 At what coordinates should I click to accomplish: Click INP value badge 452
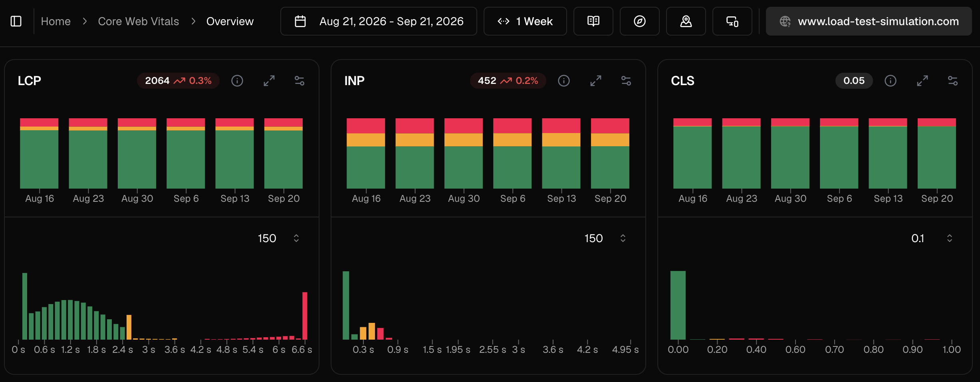(x=508, y=81)
